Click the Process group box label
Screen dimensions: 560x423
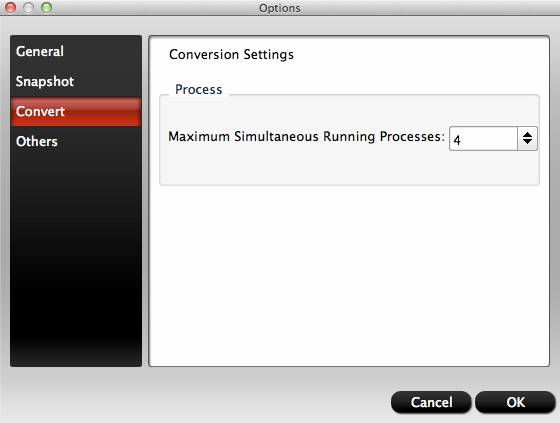(x=199, y=89)
